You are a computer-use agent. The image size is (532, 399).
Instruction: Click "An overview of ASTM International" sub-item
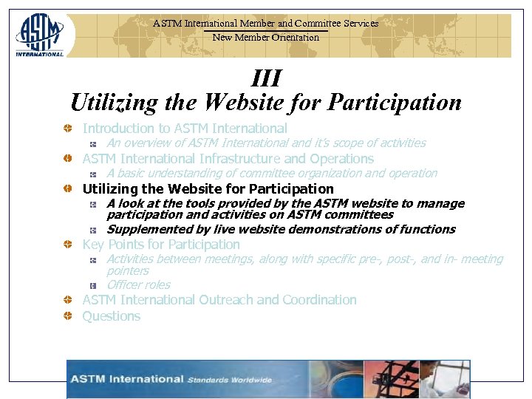[266, 143]
